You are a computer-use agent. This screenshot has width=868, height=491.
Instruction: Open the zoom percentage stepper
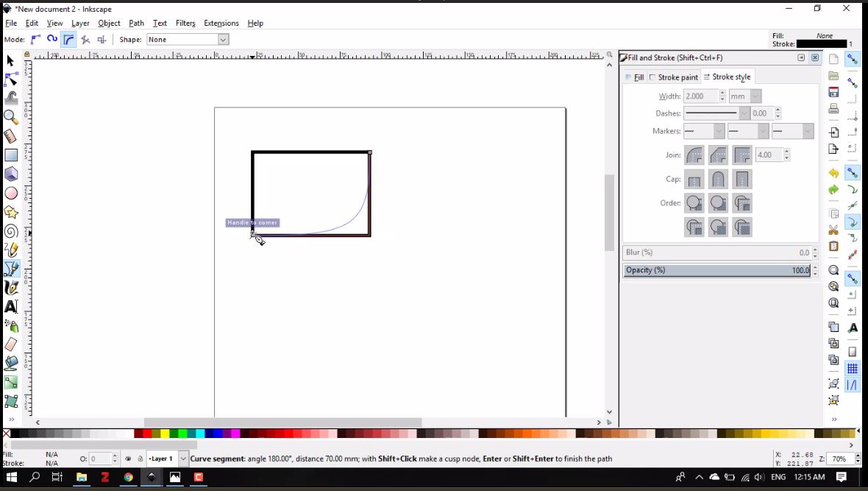[858, 459]
